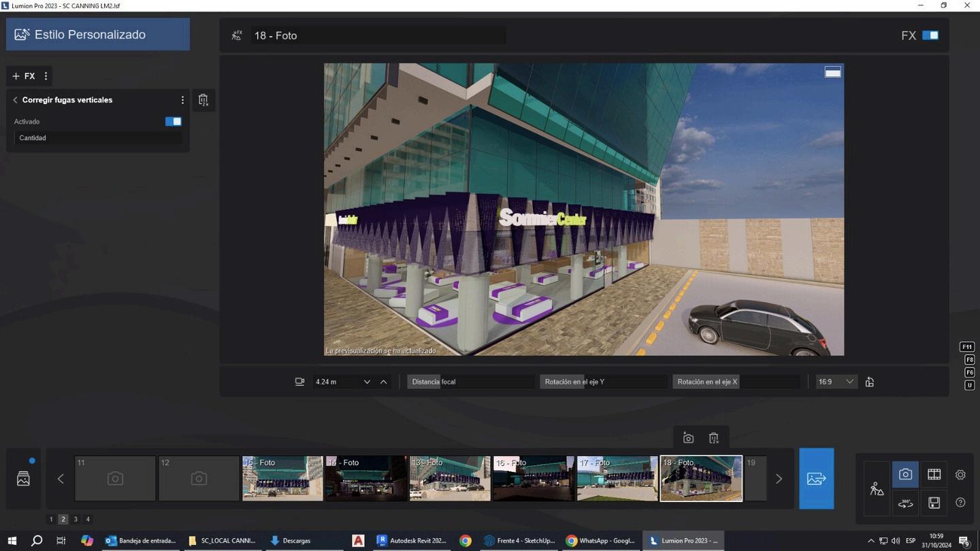Open the Descargas taskbar window

click(306, 541)
